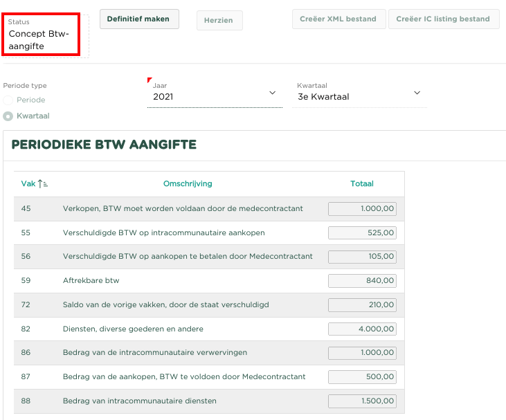The height and width of the screenshot is (420, 506).
Task: Select the Kwartaal radio button
Action: 8,116
